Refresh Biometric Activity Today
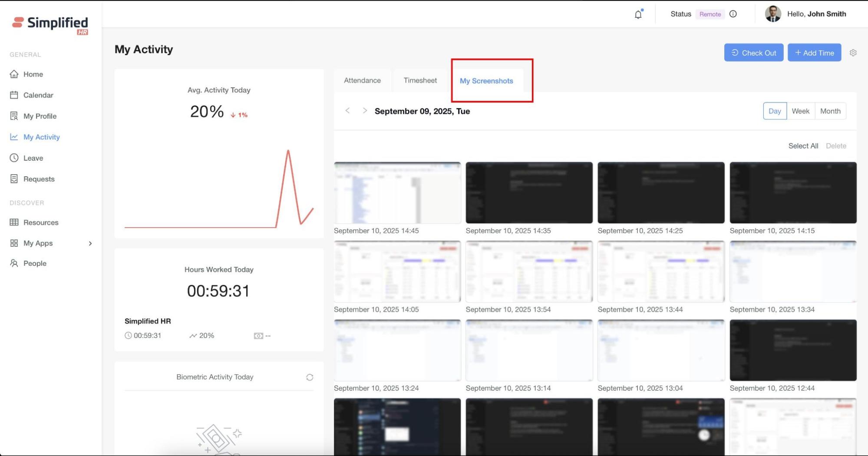Viewport: 868px width, 456px height. tap(310, 377)
